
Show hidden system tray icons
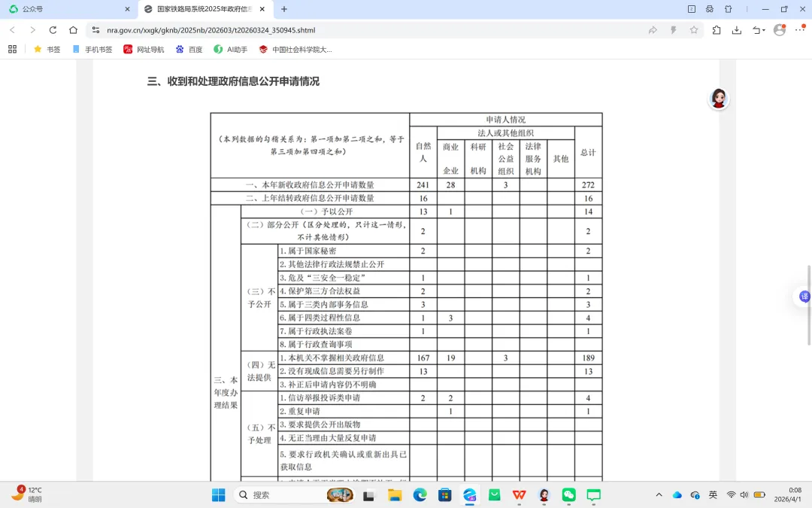[x=659, y=494]
